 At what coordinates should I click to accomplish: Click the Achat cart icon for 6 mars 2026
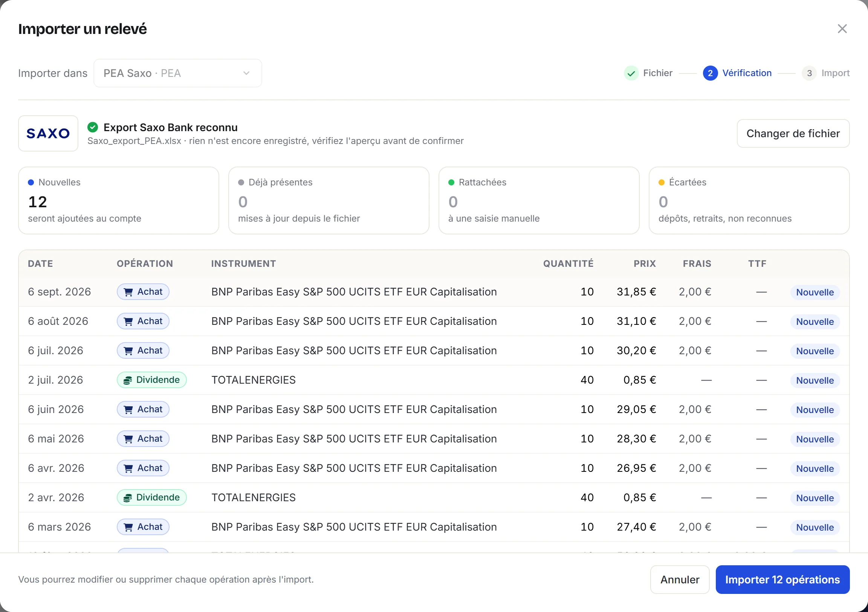(128, 527)
